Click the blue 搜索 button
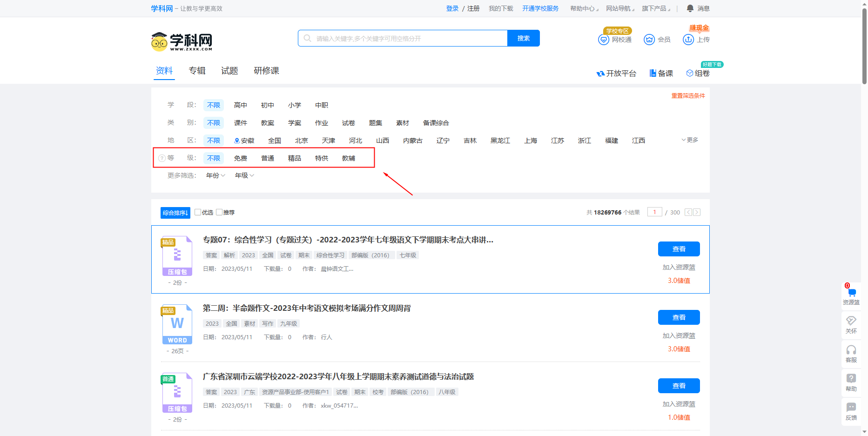This screenshot has width=868, height=436. [x=524, y=38]
